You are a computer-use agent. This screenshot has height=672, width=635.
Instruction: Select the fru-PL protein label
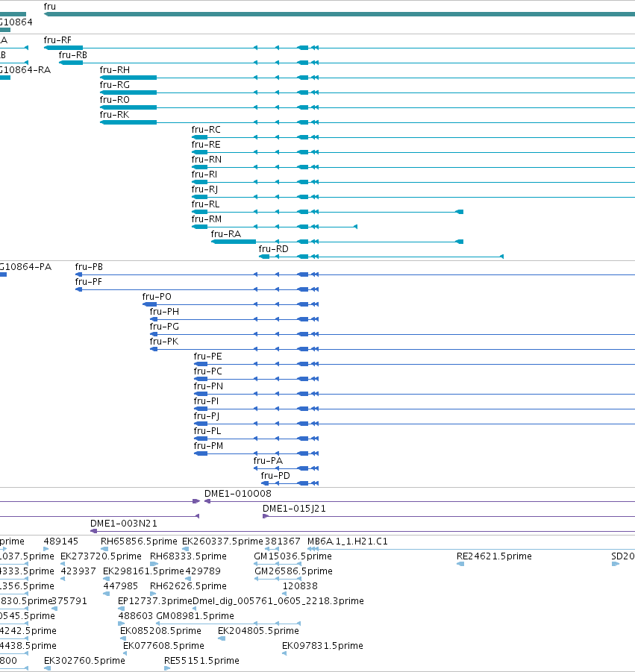[207, 431]
